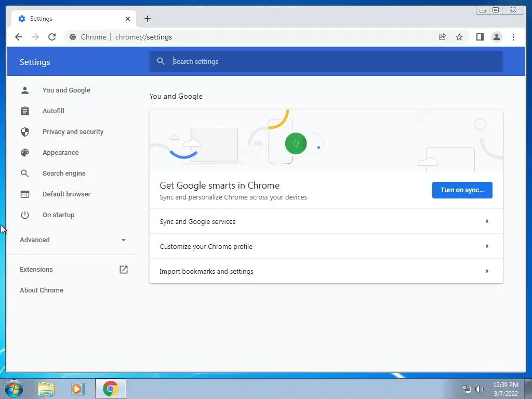Open About Chrome page
This screenshot has width=532, height=399.
(x=42, y=290)
